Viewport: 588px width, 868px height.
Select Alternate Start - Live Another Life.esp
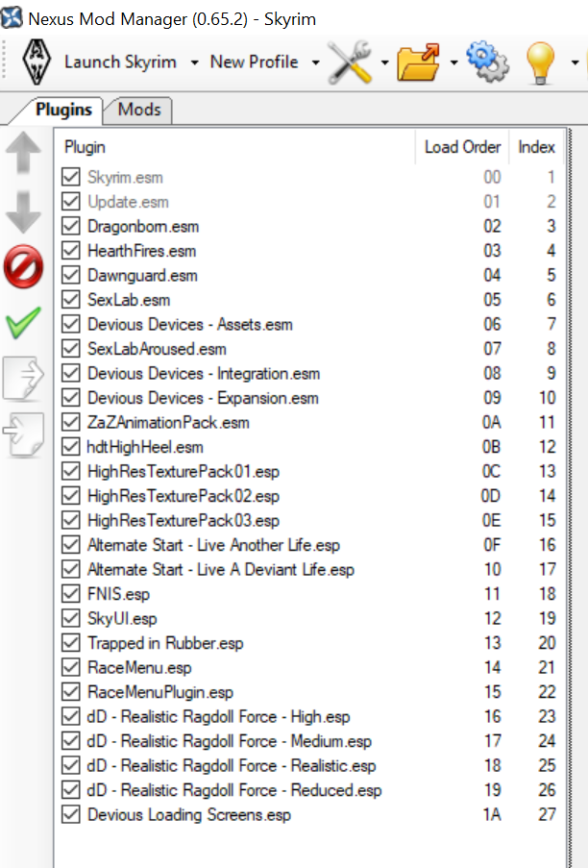click(x=309, y=545)
